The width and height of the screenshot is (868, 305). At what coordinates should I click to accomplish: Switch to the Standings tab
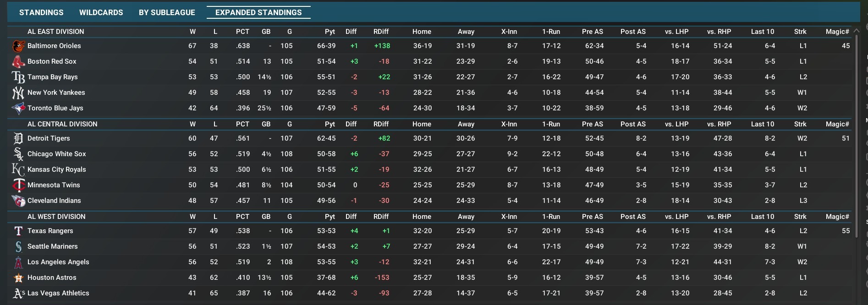[x=41, y=12]
